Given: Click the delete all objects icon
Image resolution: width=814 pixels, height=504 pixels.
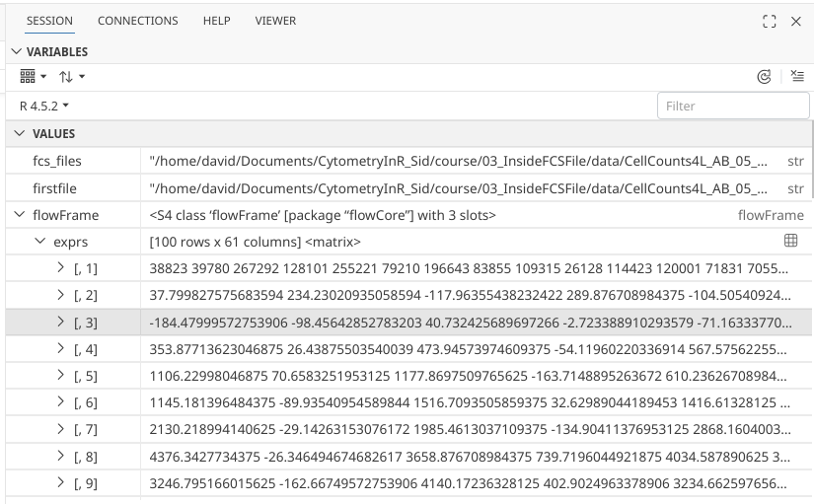Looking at the screenshot, I should pyautogui.click(x=797, y=76).
